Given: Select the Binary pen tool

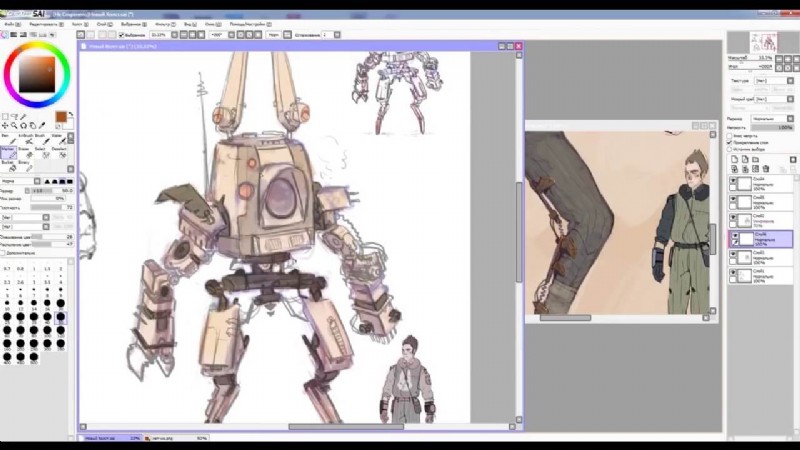Looking at the screenshot, I should pyautogui.click(x=26, y=166).
